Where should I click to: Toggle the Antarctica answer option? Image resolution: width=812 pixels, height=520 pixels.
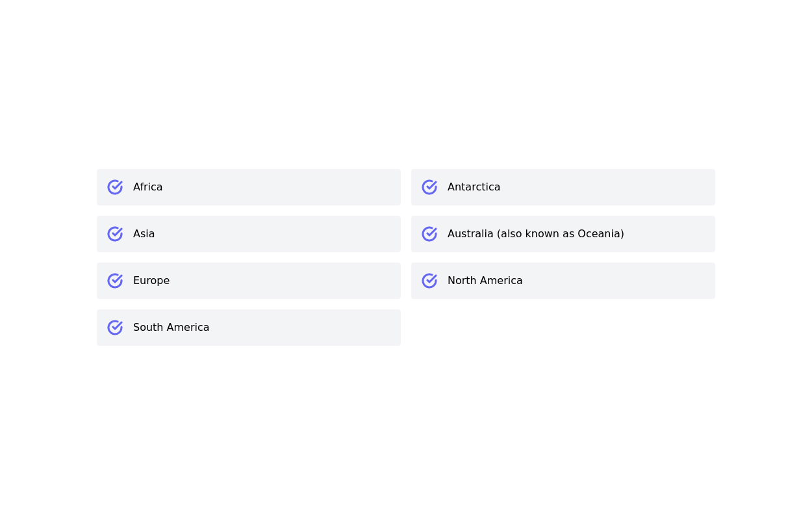563,187
